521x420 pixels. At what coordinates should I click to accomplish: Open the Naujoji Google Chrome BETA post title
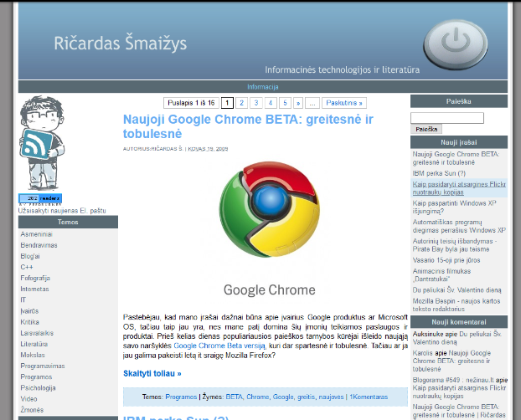click(x=248, y=126)
